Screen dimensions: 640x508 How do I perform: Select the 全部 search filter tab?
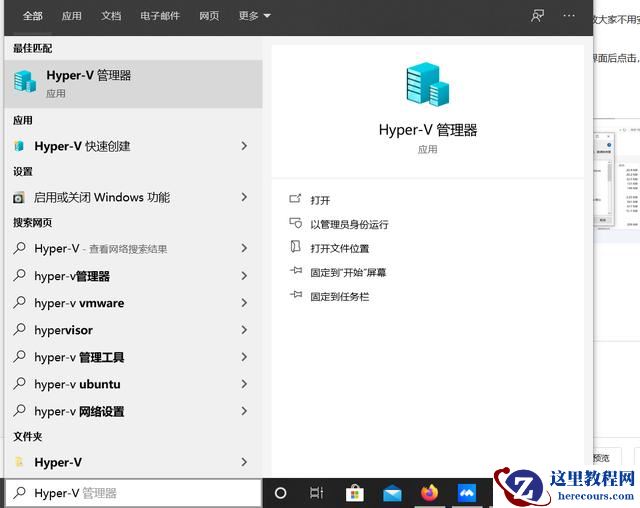[x=33, y=16]
